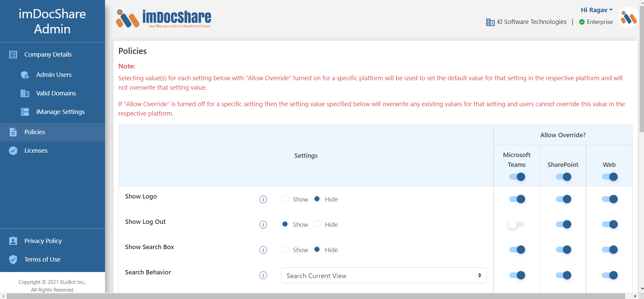Viewport: 644px width, 299px height.
Task: Click the Allow Override? column header
Action: click(563, 135)
